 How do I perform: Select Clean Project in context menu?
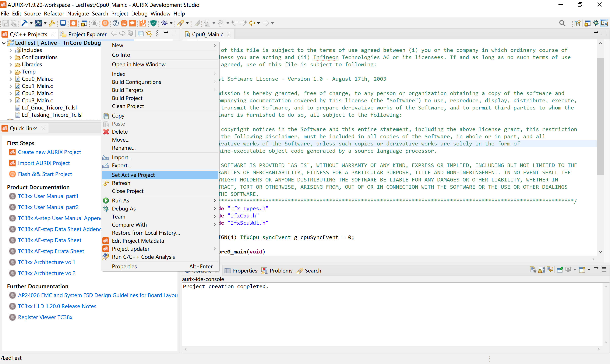point(160,106)
